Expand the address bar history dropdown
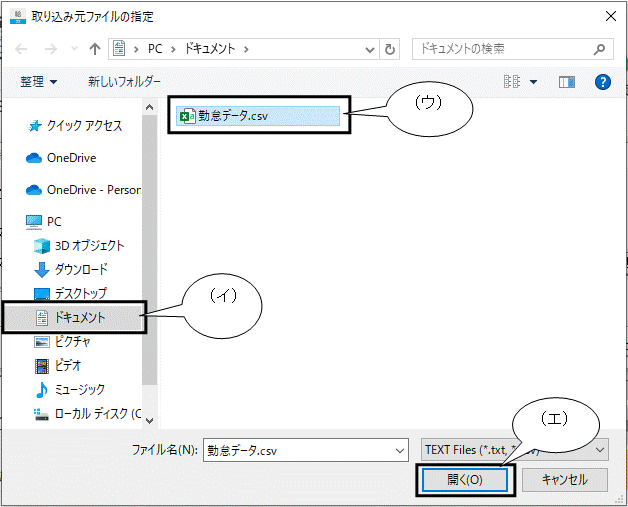 370,50
